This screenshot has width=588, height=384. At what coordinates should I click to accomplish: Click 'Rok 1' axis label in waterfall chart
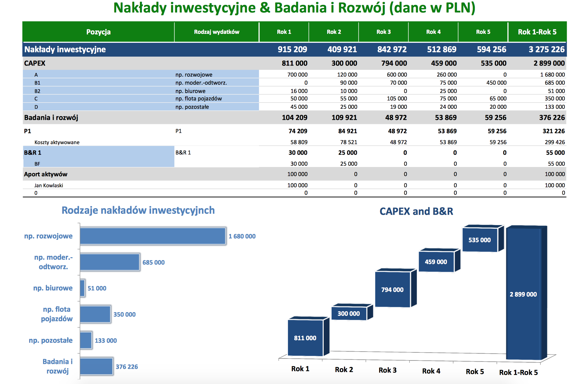[300, 369]
